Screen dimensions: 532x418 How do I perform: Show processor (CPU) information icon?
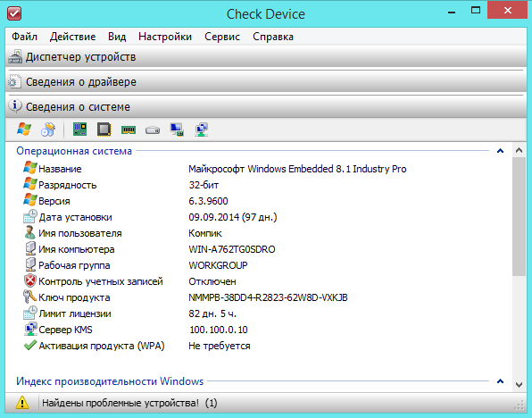pos(104,130)
